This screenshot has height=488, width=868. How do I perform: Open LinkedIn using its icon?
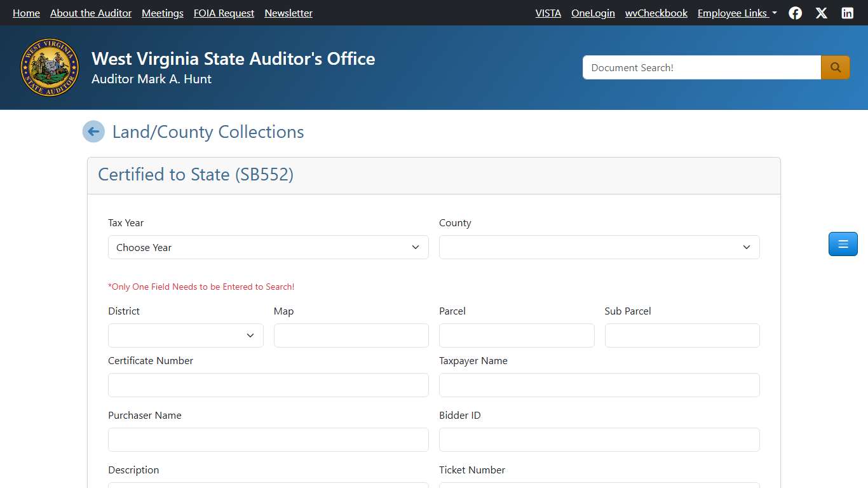(848, 13)
